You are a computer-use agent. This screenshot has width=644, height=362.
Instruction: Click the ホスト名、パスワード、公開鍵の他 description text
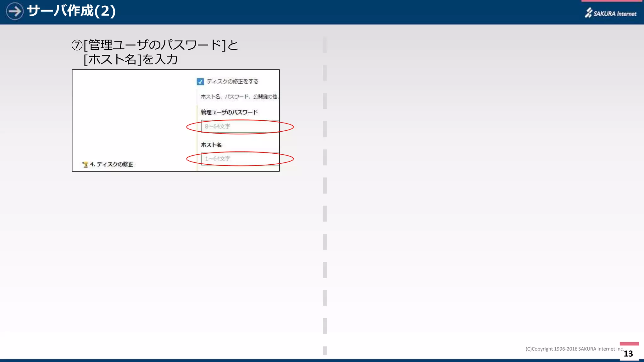(x=240, y=97)
